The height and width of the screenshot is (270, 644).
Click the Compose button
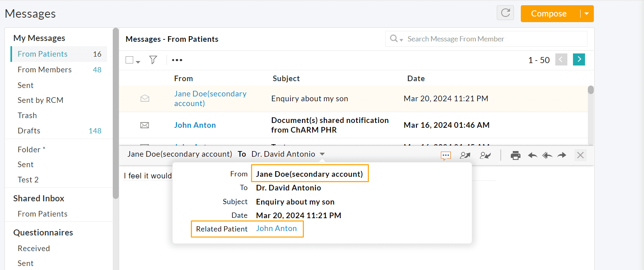549,13
